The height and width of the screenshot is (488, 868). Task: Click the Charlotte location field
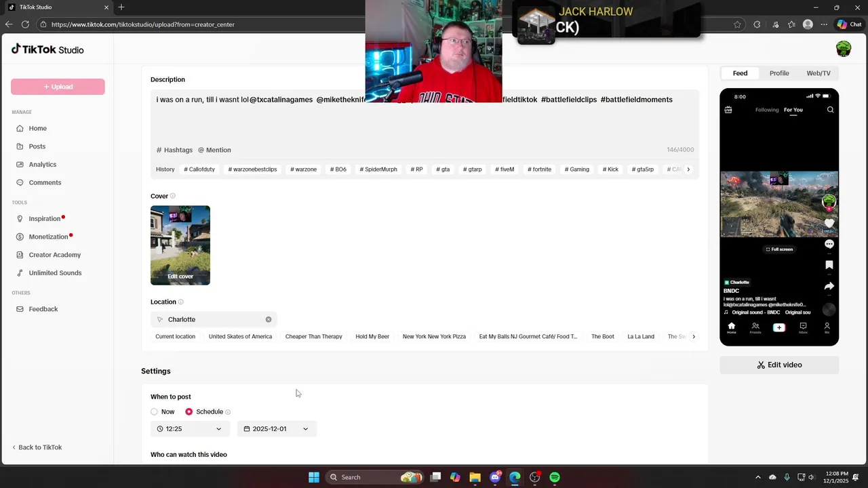tap(214, 319)
